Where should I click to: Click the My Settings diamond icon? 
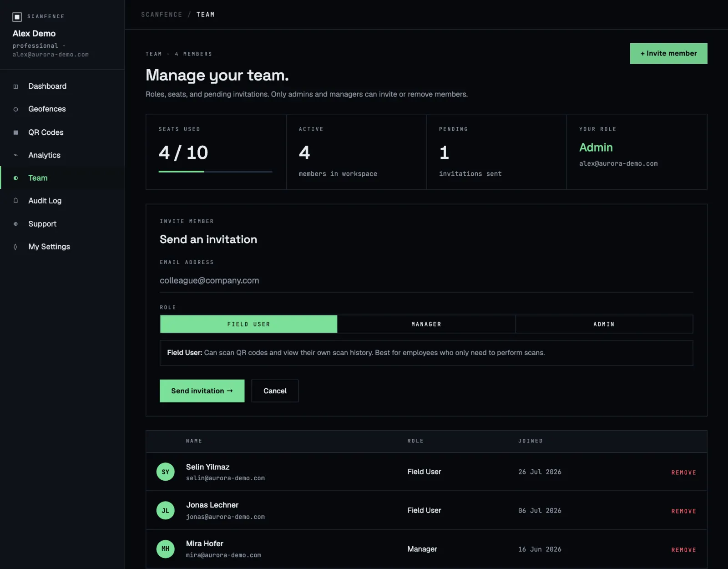[x=16, y=247]
